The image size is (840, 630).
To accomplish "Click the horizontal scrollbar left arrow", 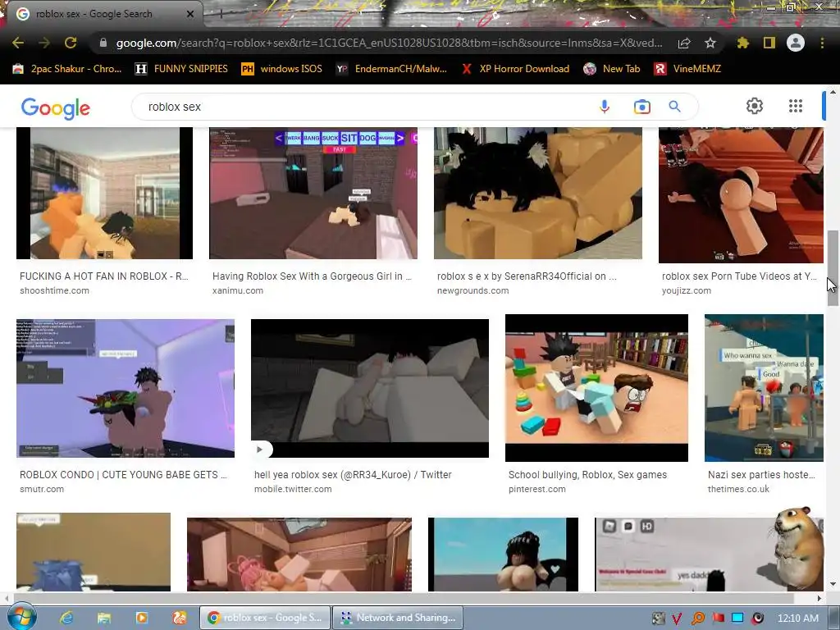I will 7,598.
